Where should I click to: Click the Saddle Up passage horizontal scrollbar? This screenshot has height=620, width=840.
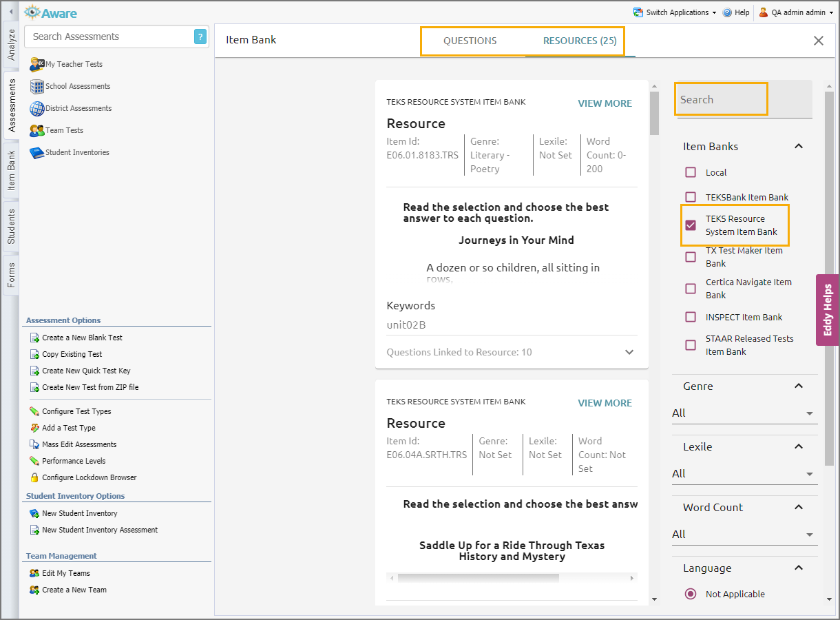tap(479, 578)
